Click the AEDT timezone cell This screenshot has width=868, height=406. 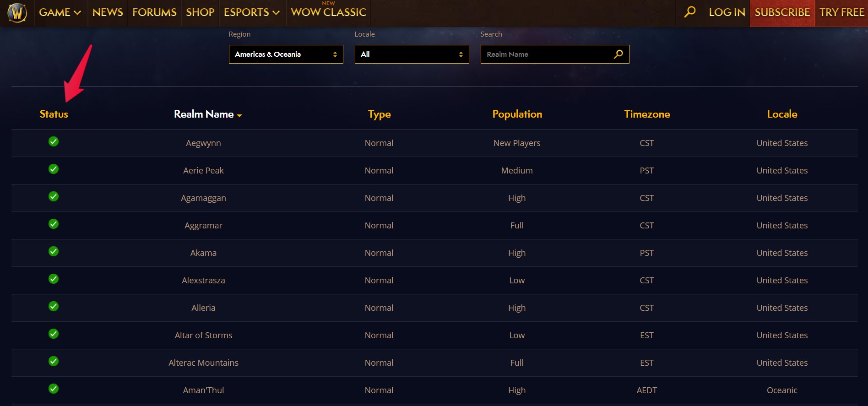tap(647, 390)
